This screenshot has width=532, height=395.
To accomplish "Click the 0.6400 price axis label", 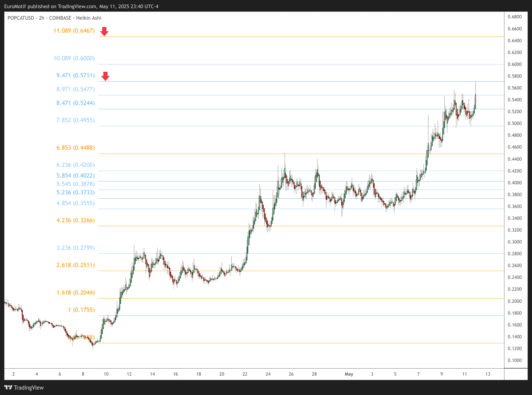I will 515,41.
